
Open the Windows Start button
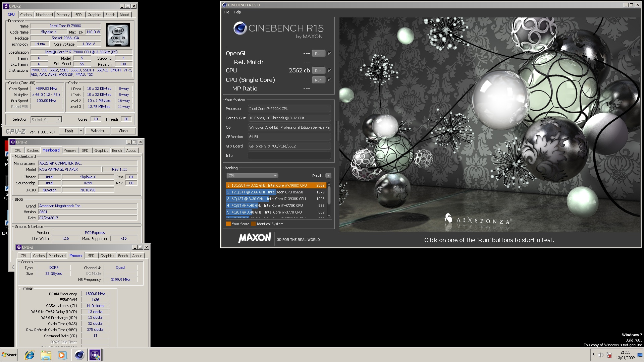tap(9, 355)
